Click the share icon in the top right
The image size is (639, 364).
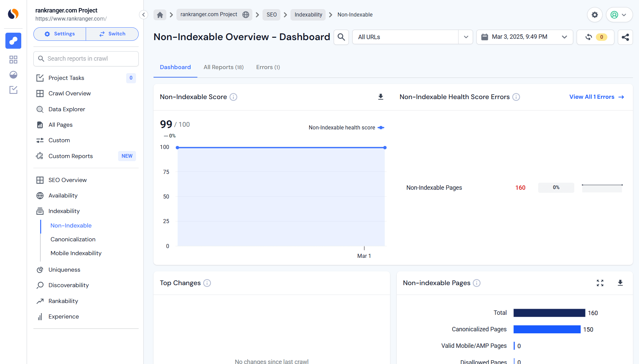coord(626,37)
